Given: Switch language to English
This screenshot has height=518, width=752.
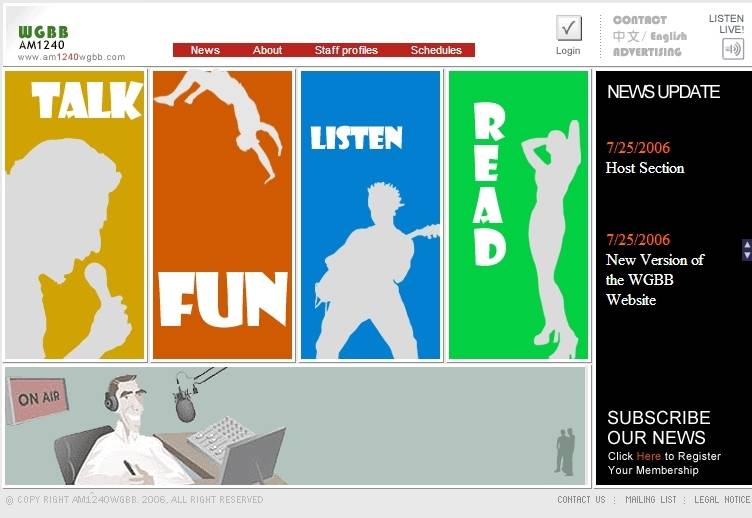Looking at the screenshot, I should pyautogui.click(x=669, y=36).
